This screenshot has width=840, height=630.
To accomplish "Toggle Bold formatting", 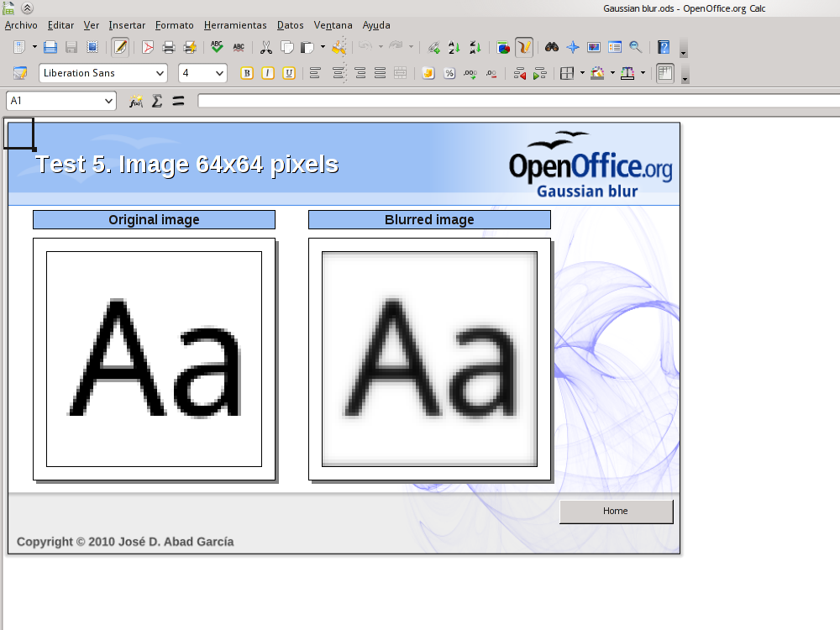I will [246, 73].
